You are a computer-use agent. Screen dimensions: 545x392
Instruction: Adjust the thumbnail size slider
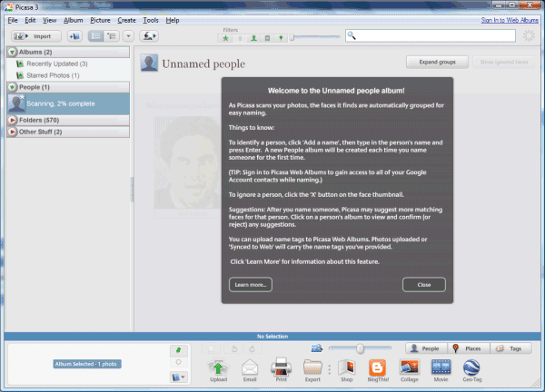pyautogui.click(x=360, y=348)
